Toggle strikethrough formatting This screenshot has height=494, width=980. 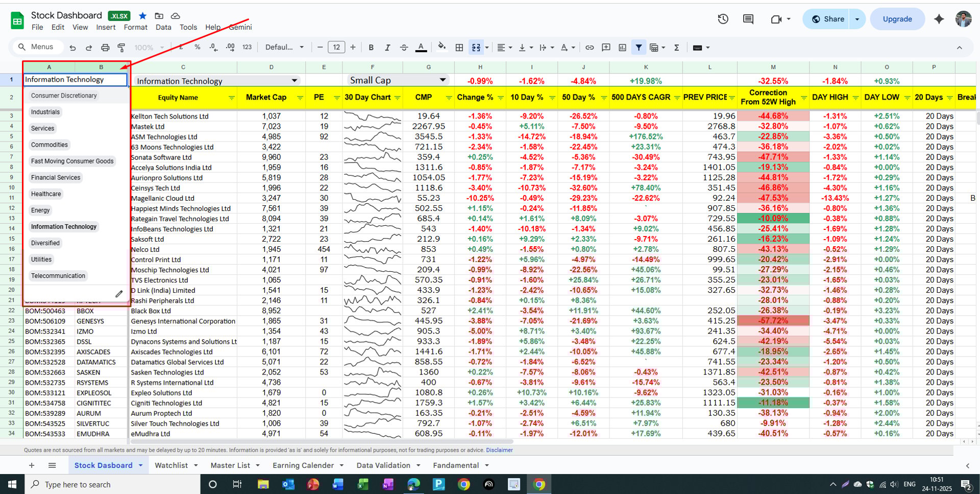pos(404,48)
